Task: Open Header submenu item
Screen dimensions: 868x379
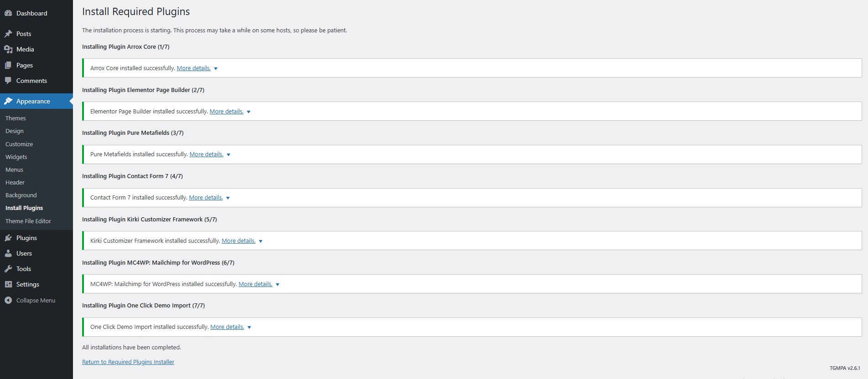Action: pos(15,182)
